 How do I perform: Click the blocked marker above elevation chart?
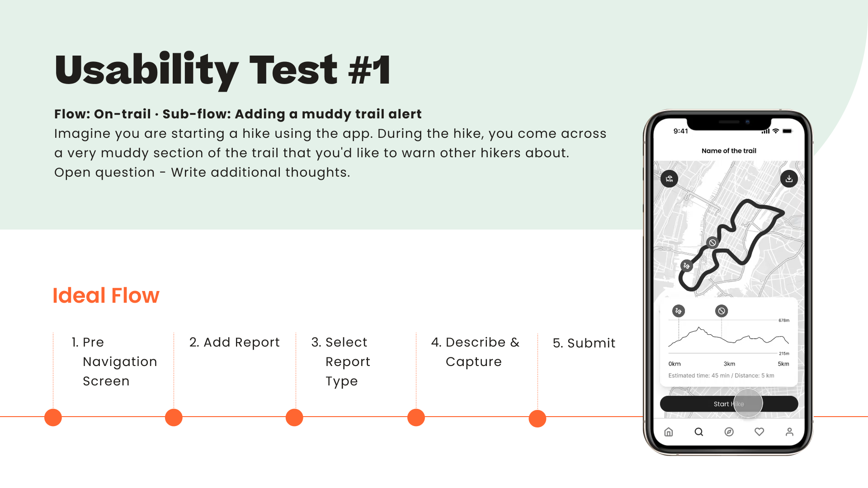[722, 311]
